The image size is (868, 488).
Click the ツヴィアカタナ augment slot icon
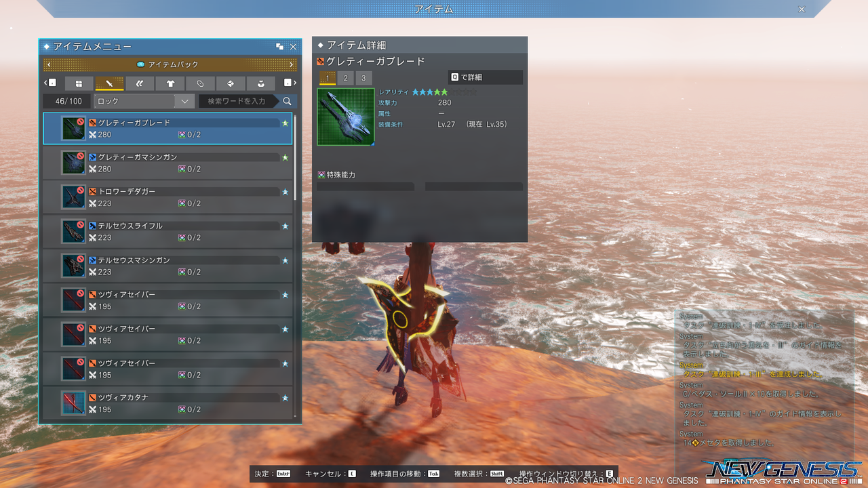pyautogui.click(x=182, y=410)
